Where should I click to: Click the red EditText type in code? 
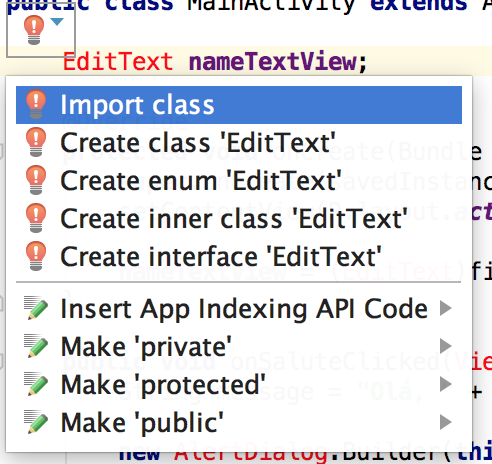coord(118,62)
